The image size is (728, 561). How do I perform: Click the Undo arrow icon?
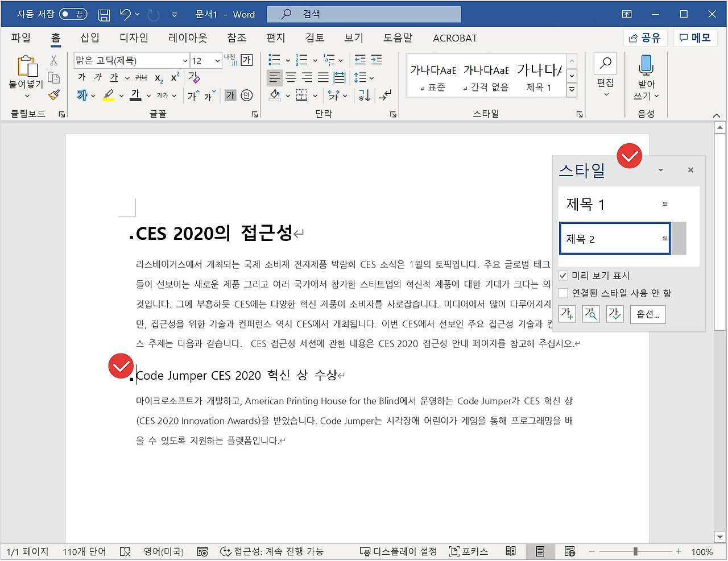(x=126, y=15)
